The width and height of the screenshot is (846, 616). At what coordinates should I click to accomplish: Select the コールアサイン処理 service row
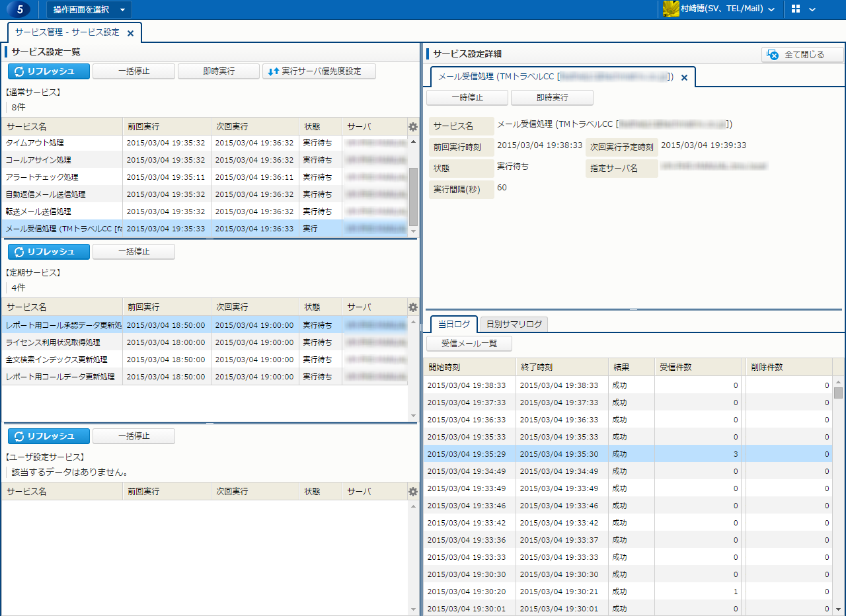click(205, 160)
